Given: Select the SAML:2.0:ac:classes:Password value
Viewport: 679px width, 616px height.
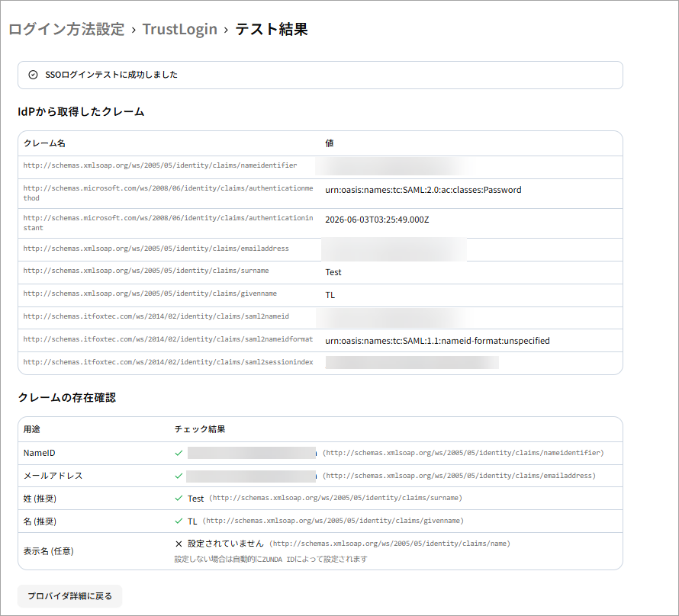Looking at the screenshot, I should 423,190.
